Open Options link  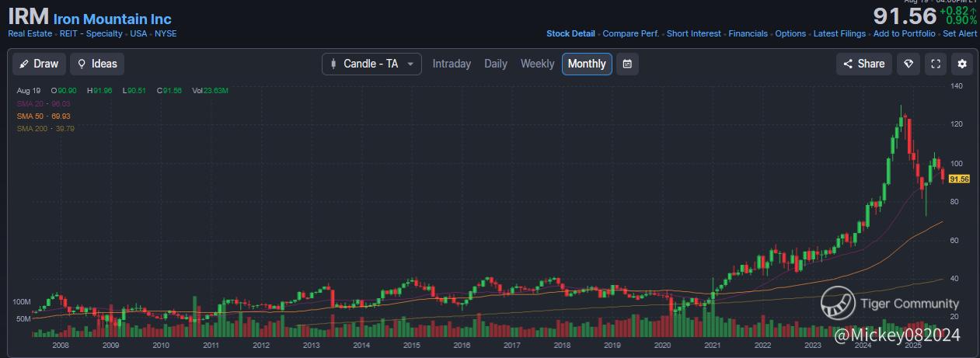[x=790, y=33]
